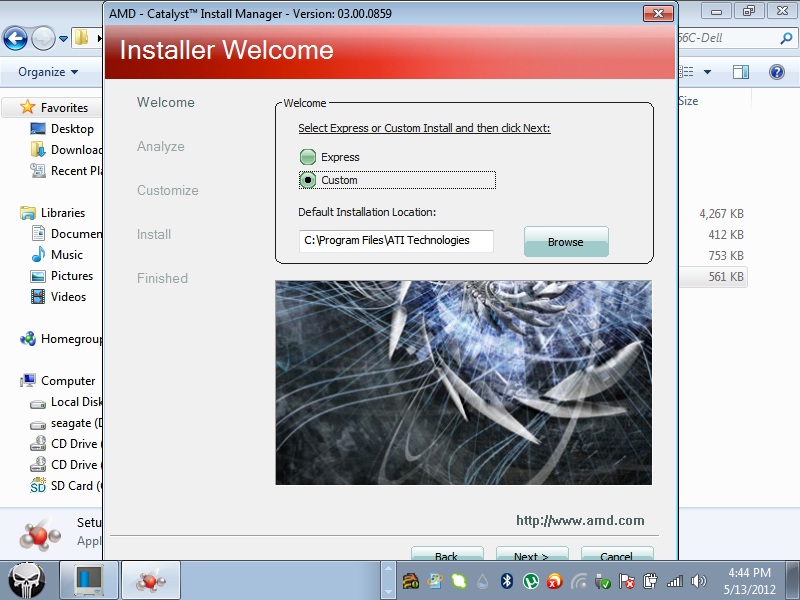Image resolution: width=800 pixels, height=600 pixels.
Task: Click the Install step in installer sidebar
Action: pos(154,234)
